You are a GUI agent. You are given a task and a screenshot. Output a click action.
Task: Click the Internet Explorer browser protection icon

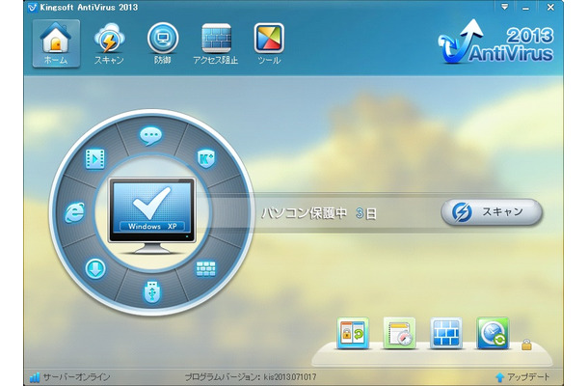tap(74, 213)
